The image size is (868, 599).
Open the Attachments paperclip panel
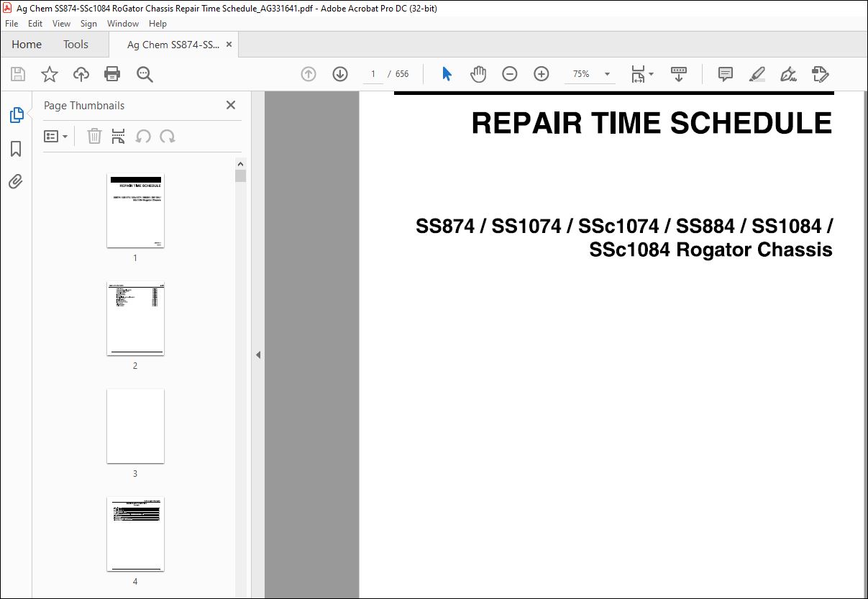tap(16, 181)
